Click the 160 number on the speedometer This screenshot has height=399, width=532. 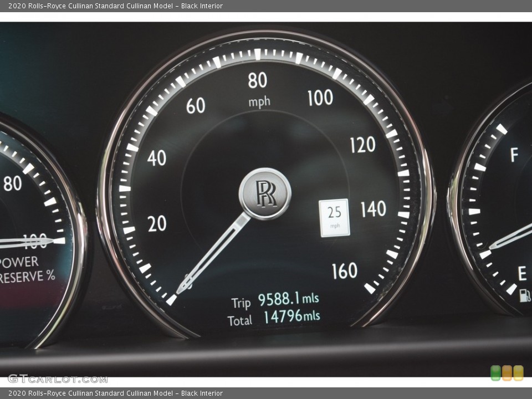click(344, 271)
